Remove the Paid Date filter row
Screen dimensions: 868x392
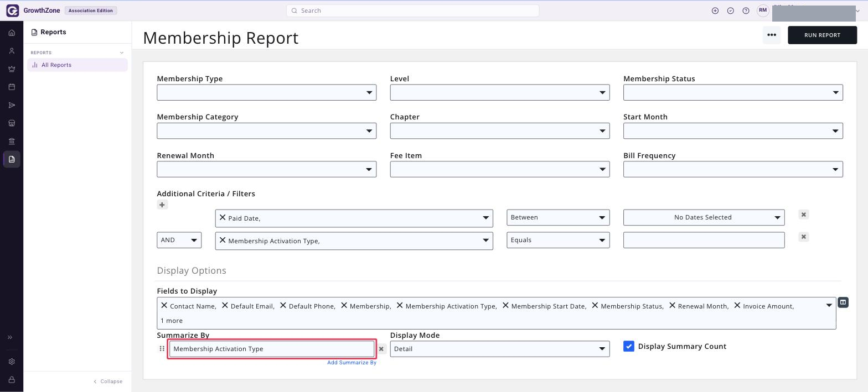tap(804, 215)
